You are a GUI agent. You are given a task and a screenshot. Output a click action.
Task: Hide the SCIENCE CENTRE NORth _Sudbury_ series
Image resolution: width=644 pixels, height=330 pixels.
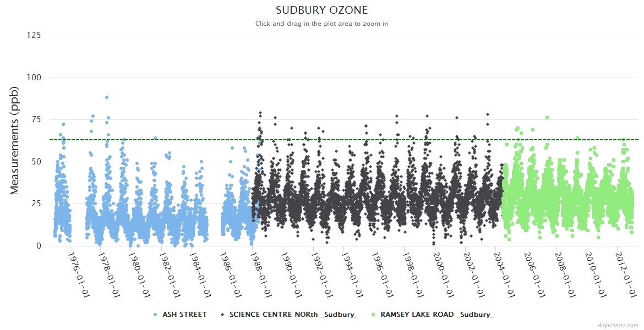(x=293, y=315)
